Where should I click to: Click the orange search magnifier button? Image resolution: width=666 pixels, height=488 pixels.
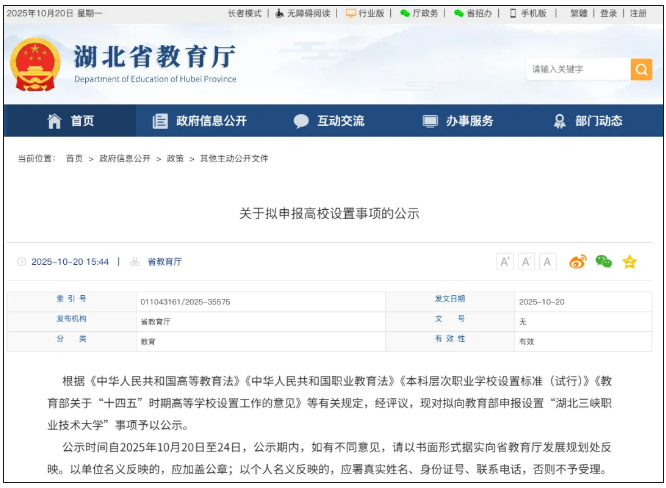pos(641,69)
